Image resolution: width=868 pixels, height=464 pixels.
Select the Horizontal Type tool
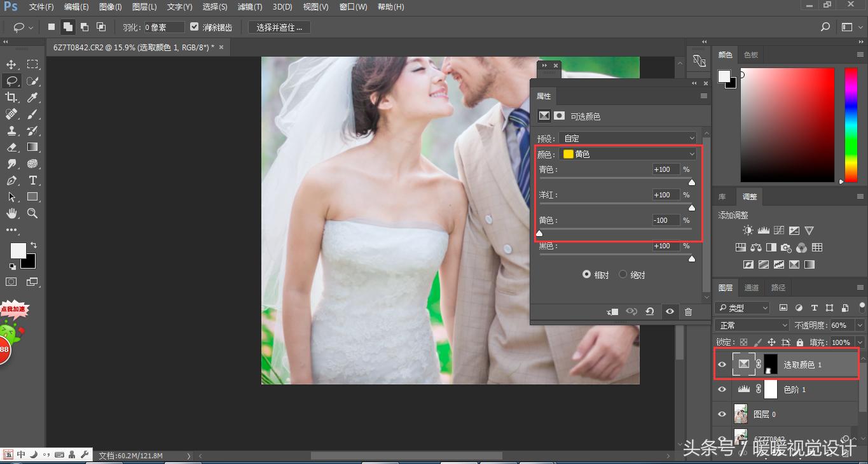[32, 180]
